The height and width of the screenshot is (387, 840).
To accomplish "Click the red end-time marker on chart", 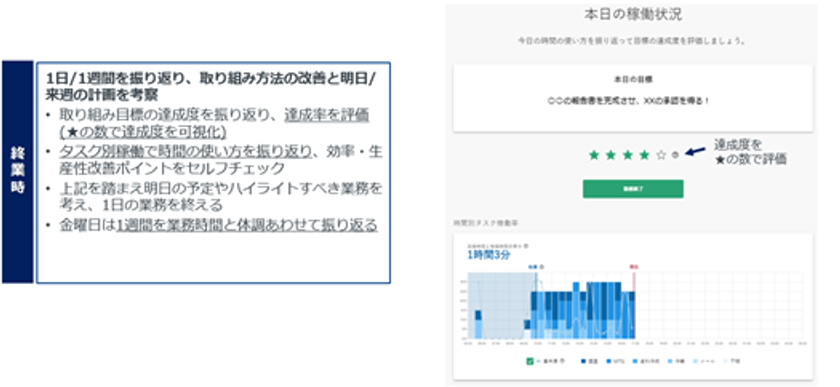I will click(634, 266).
